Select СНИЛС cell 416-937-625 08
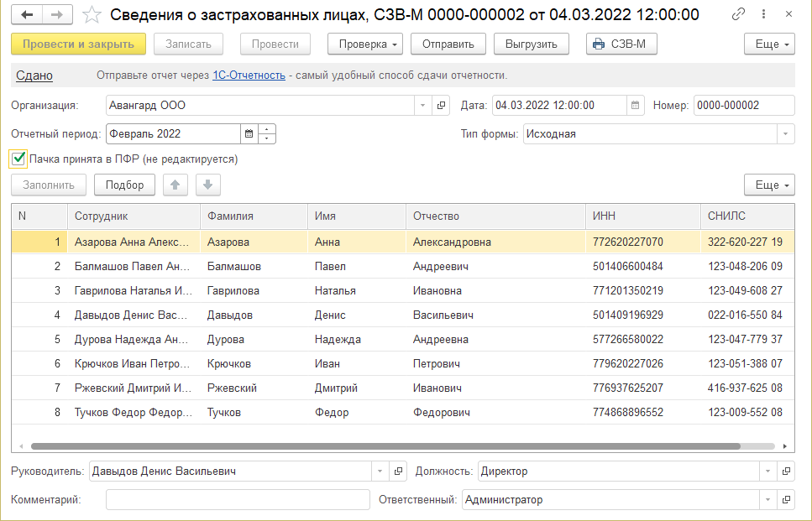812x521 pixels. (x=748, y=388)
